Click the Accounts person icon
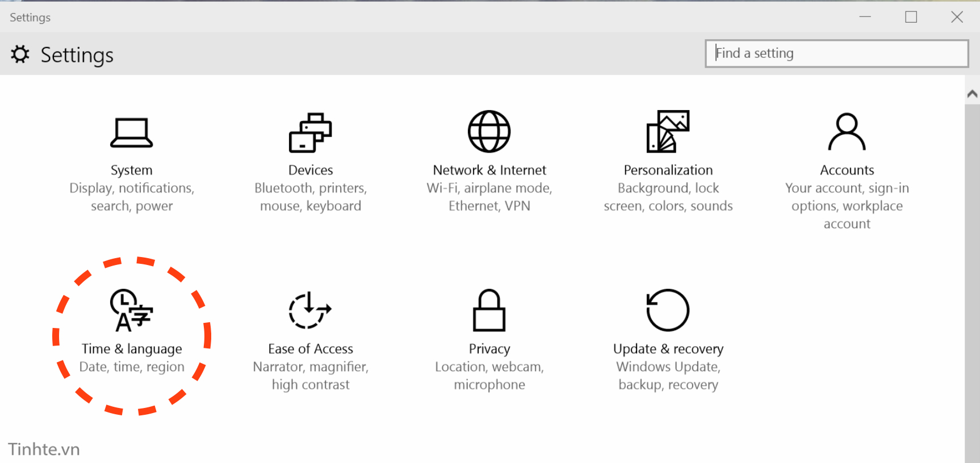Screen dimensions: 980x463 (x=847, y=132)
